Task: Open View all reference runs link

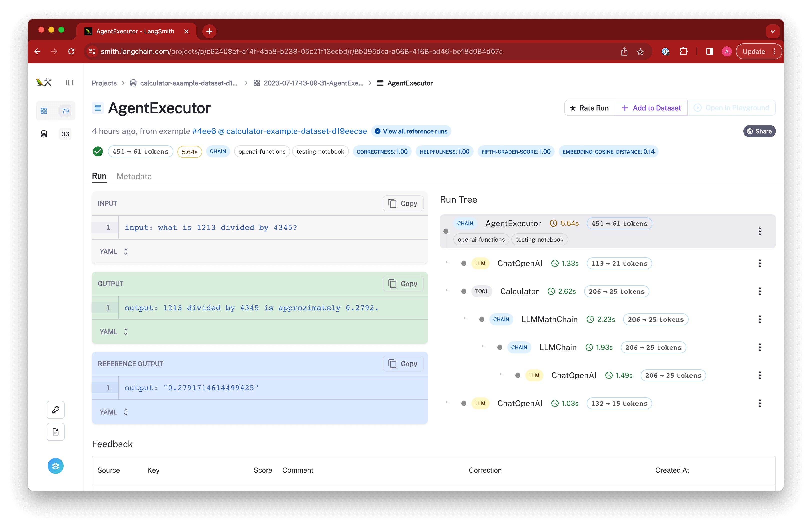Action: coord(411,132)
